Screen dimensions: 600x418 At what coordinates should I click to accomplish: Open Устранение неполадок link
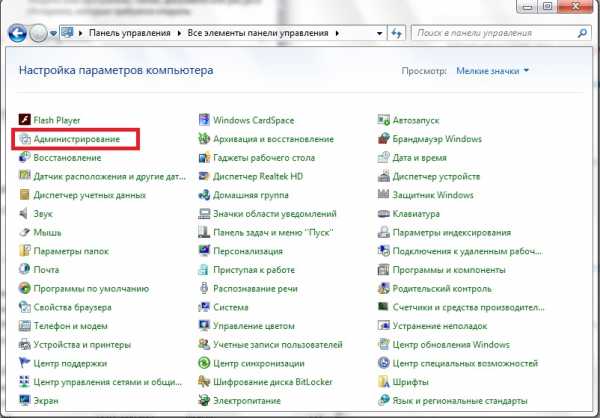pyautogui.click(x=440, y=326)
